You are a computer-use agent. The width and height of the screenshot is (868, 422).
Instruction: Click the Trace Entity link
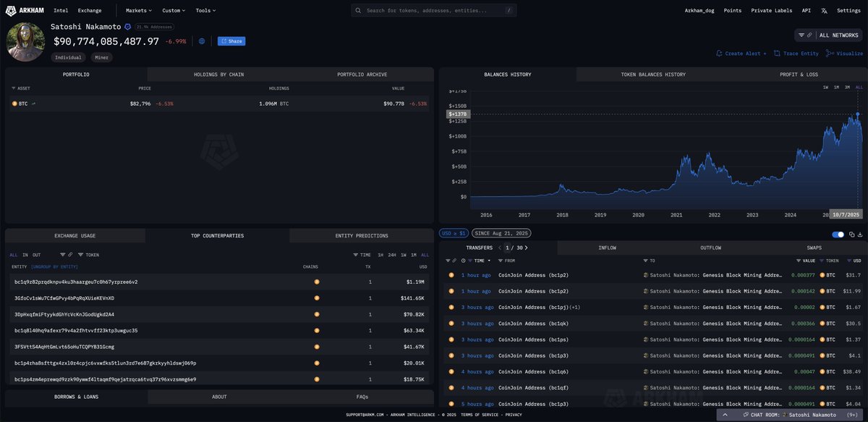[x=800, y=54]
